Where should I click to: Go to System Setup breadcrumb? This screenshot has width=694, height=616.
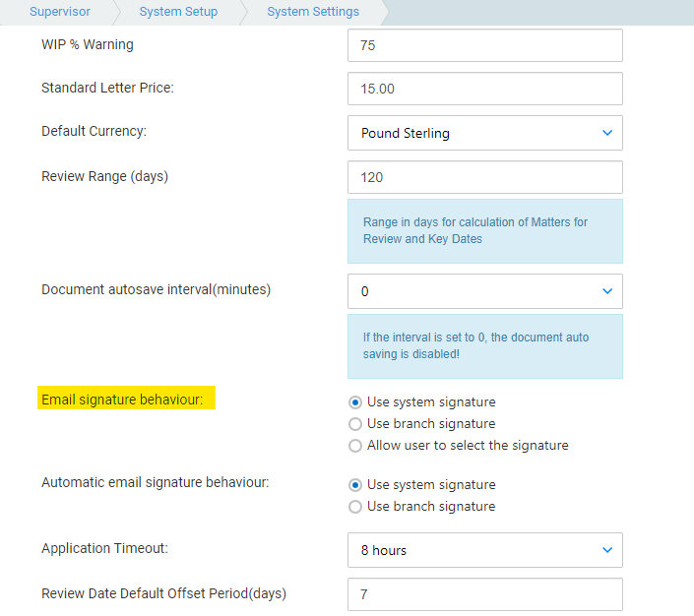178,12
